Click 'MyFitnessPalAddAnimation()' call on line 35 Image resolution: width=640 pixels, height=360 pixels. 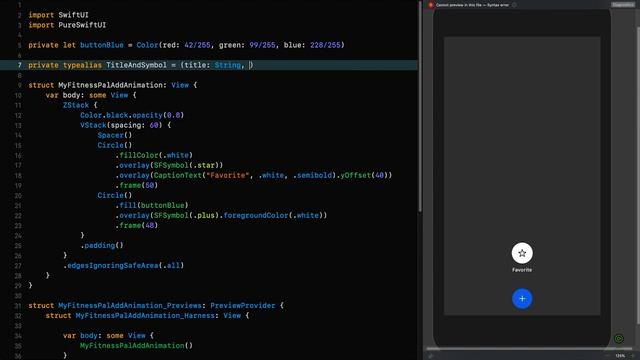click(x=136, y=345)
